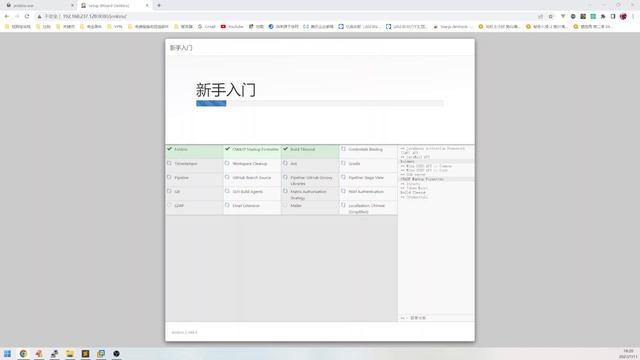
Task: Click the blue installation progress bar
Action: pyautogui.click(x=211, y=103)
